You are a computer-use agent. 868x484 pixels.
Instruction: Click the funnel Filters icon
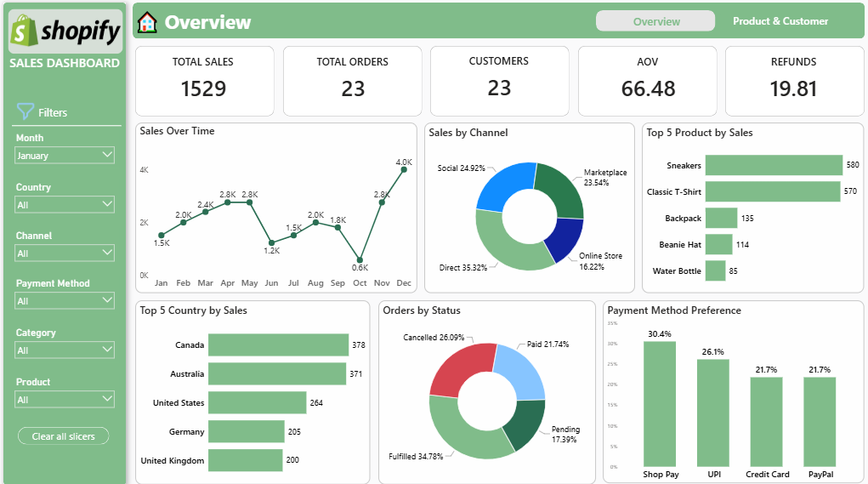(25, 111)
